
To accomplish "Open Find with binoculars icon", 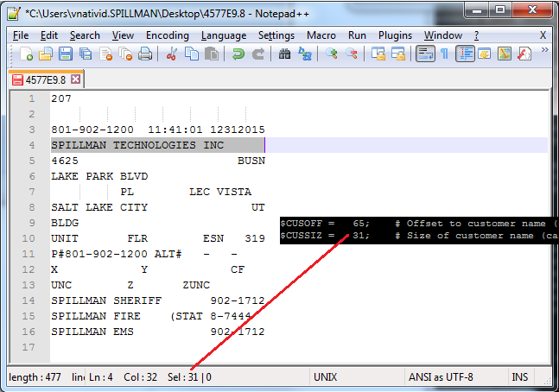I will (284, 54).
